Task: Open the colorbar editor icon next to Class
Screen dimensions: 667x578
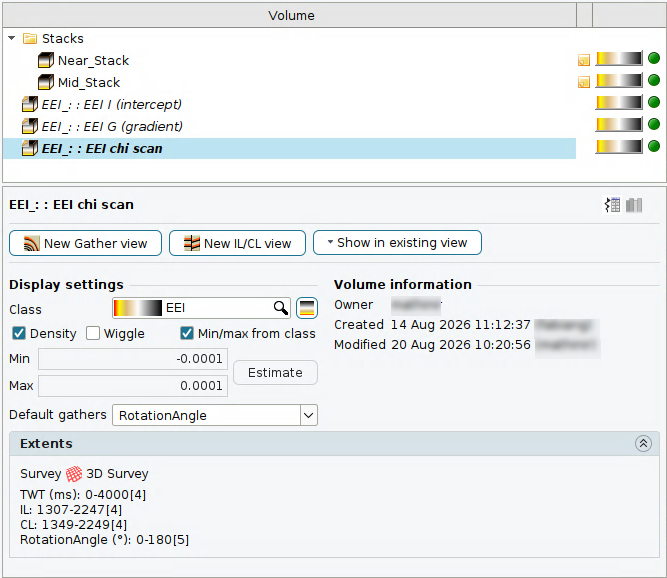Action: coord(307,308)
